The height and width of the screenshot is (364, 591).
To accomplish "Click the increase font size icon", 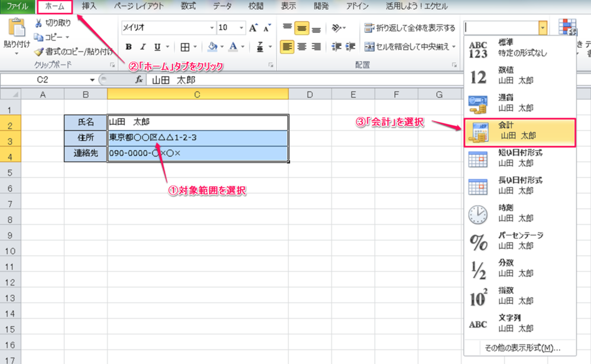I will click(253, 28).
